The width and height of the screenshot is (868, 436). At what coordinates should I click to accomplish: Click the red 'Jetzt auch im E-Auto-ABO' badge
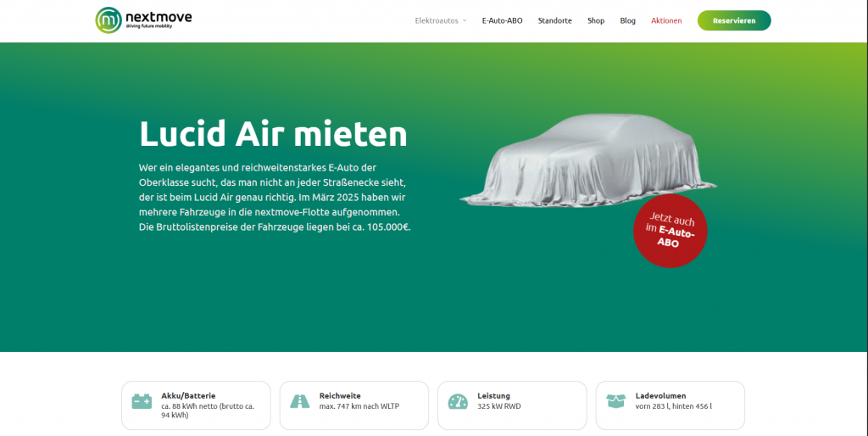[670, 231]
